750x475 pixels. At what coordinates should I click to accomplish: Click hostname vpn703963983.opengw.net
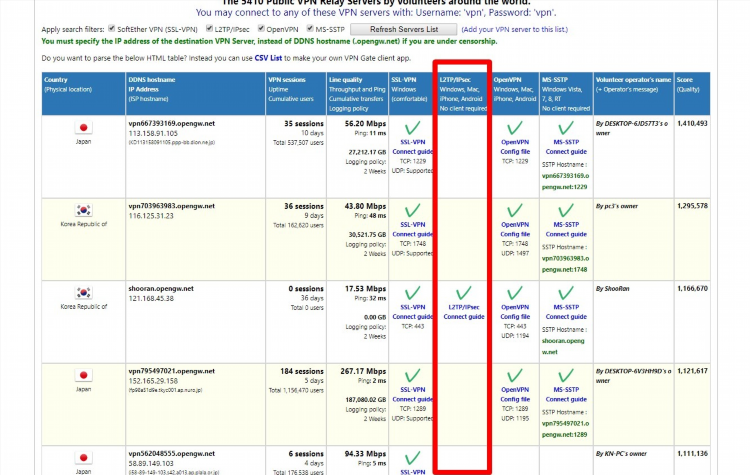coord(171,206)
